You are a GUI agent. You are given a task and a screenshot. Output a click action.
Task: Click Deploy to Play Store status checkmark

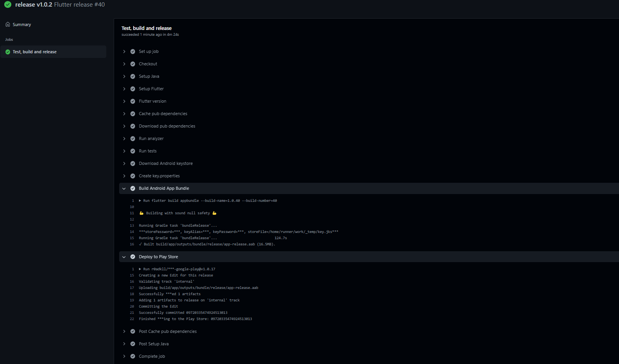click(x=133, y=257)
